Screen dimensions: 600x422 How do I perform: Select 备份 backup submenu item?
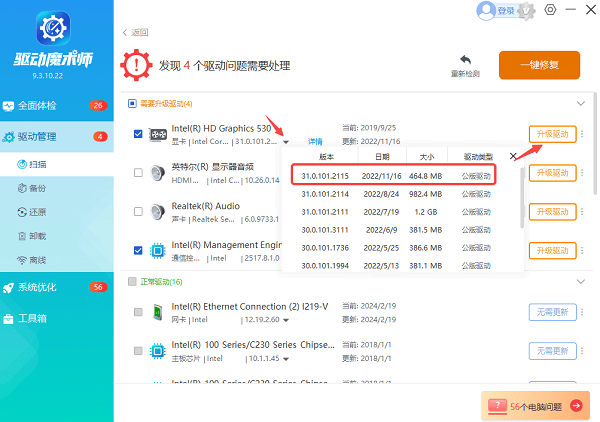click(57, 188)
